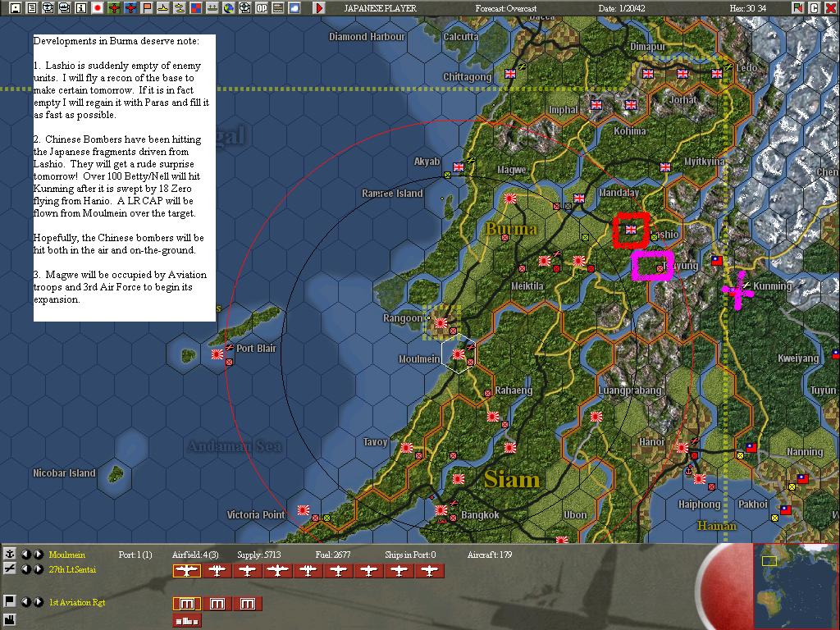Click the blue-background aircraft toolbar icon
The height and width of the screenshot is (630, 840).
(130, 8)
